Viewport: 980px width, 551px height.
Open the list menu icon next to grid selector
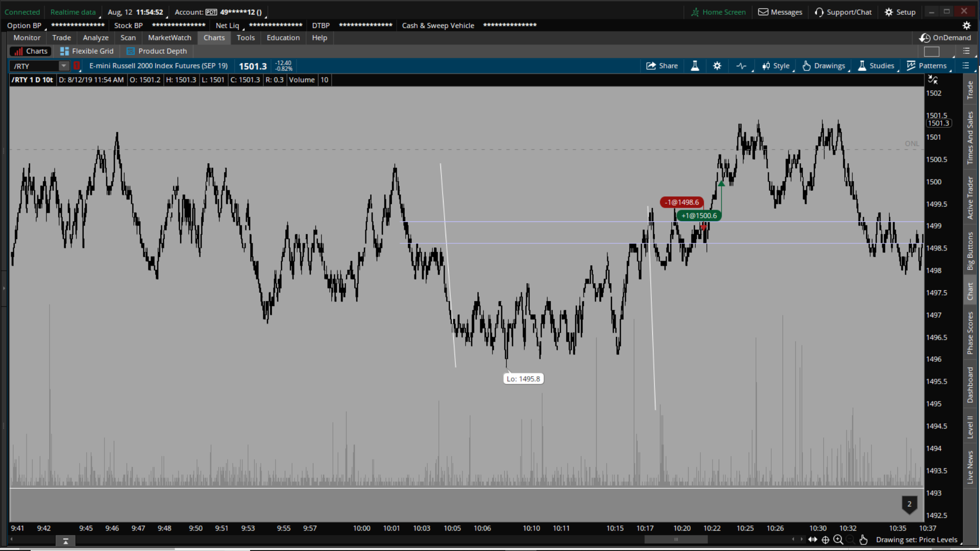tap(966, 51)
